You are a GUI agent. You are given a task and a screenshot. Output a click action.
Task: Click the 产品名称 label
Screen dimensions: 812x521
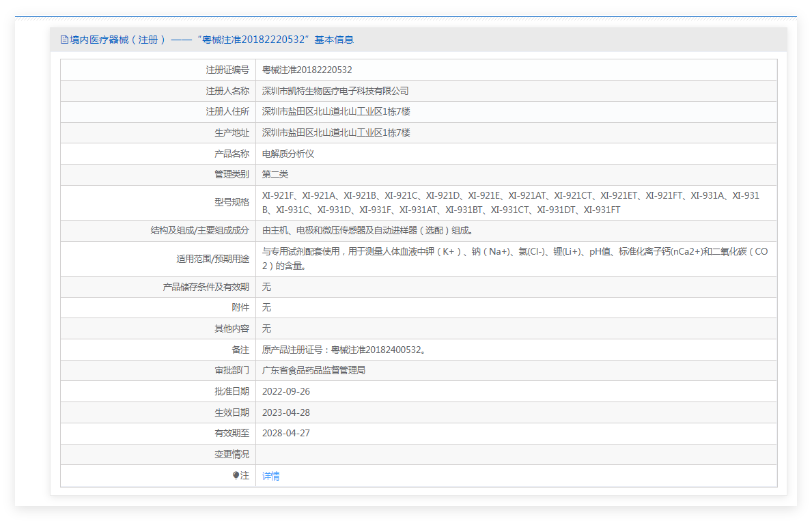coord(232,154)
